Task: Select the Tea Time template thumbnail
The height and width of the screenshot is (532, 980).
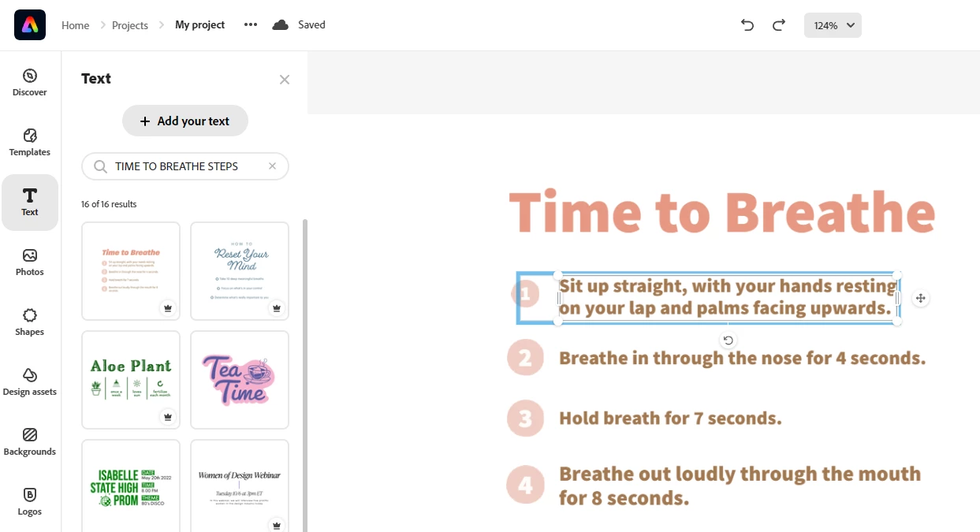Action: click(x=240, y=380)
